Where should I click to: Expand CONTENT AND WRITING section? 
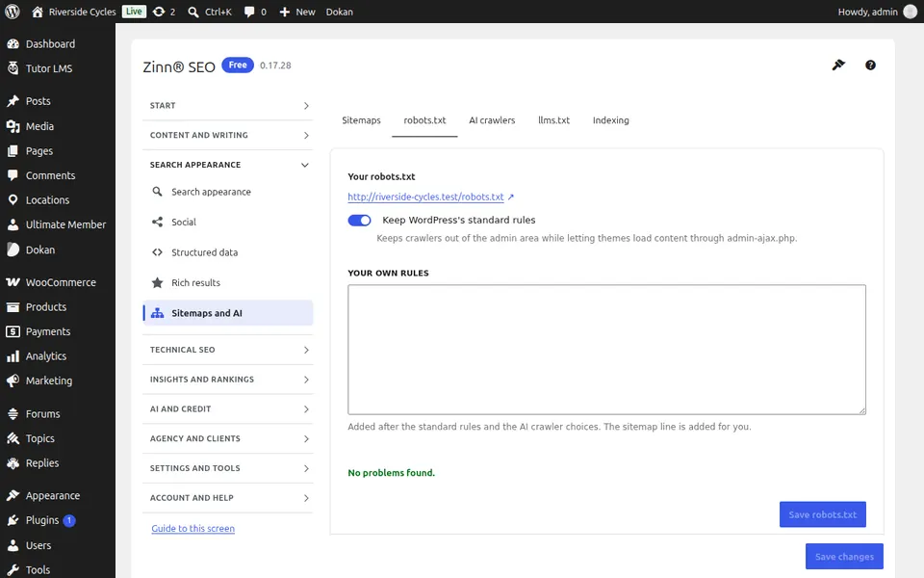tap(228, 135)
